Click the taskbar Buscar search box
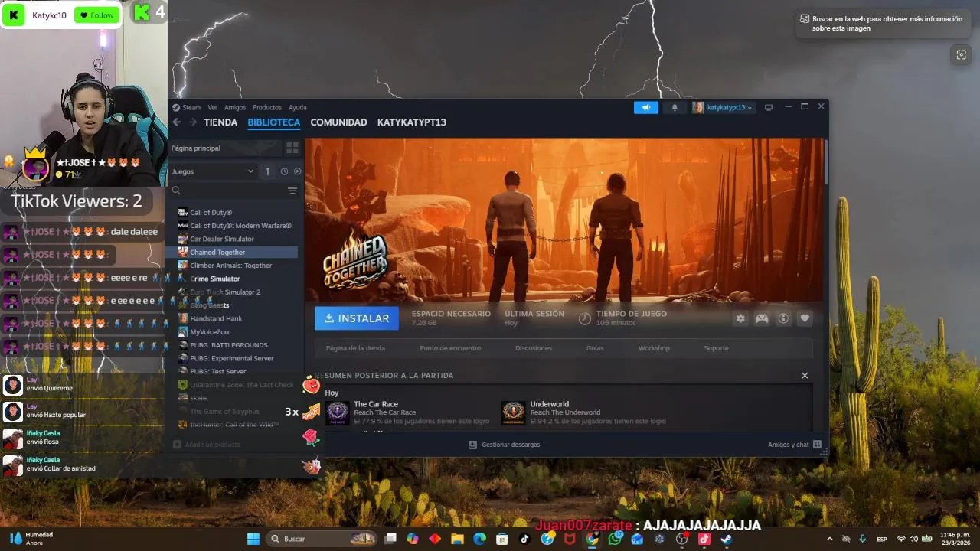Viewport: 980px width, 551px height. [322, 539]
